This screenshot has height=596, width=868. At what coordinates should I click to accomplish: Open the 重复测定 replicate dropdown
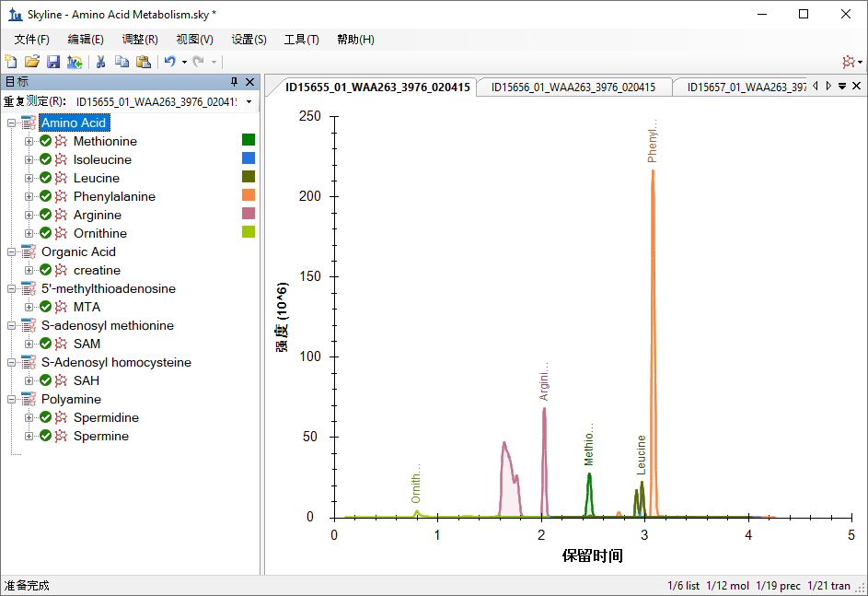click(x=249, y=101)
